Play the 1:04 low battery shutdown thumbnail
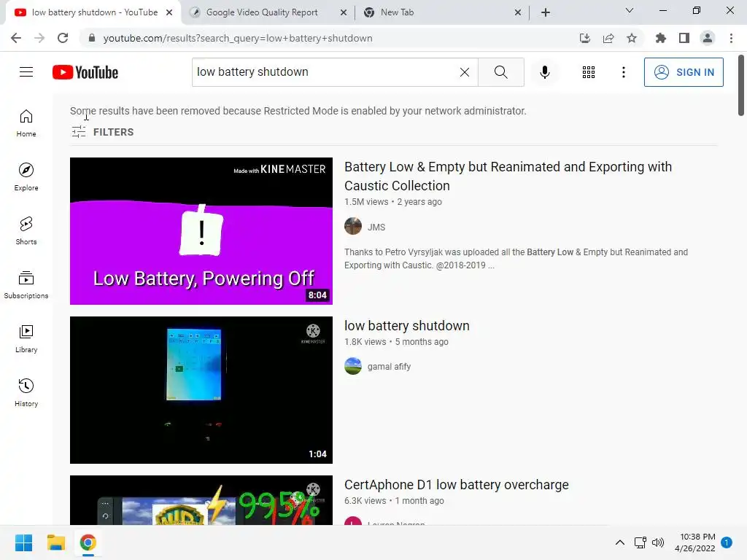 201,390
